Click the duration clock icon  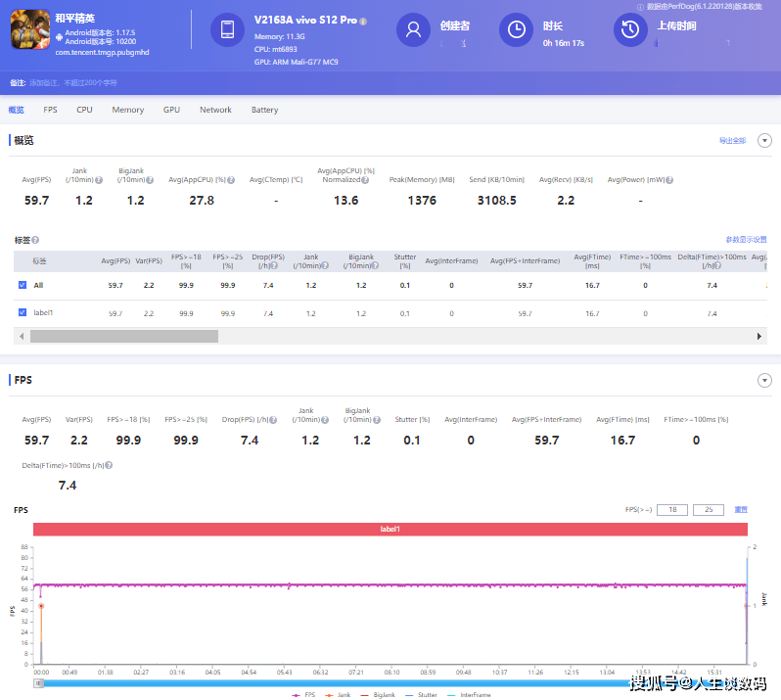pos(516,30)
